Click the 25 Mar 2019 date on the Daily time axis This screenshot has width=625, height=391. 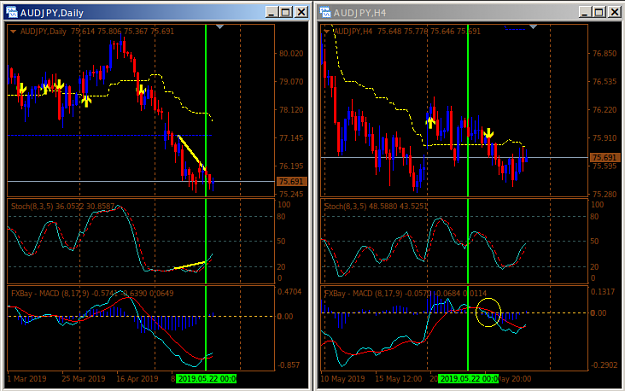pos(83,379)
